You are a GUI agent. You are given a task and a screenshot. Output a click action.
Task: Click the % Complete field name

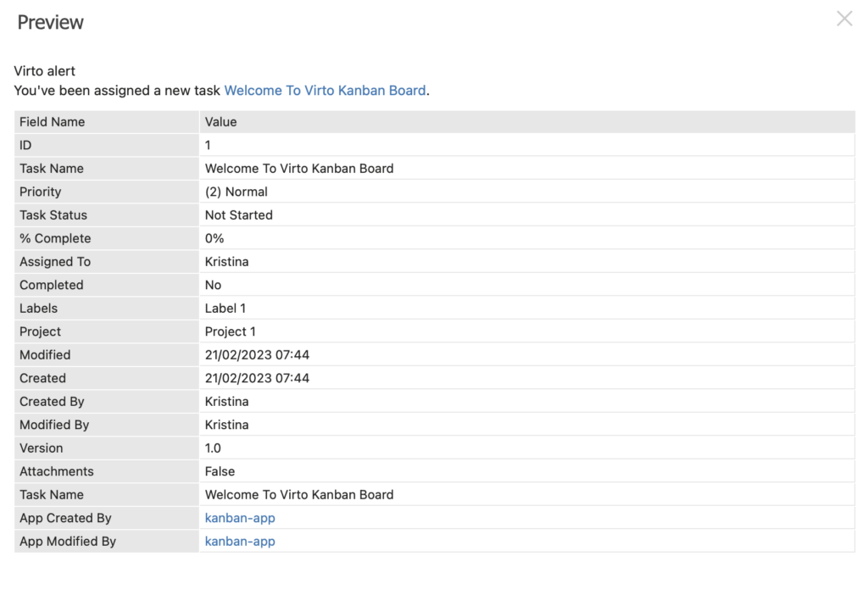pyautogui.click(x=55, y=238)
